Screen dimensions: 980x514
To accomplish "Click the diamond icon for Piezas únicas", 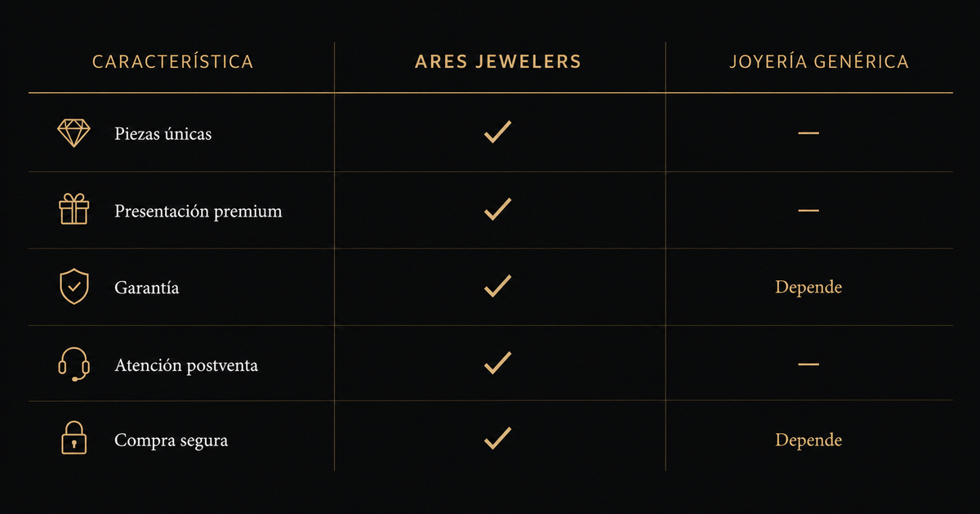I will tap(73, 133).
